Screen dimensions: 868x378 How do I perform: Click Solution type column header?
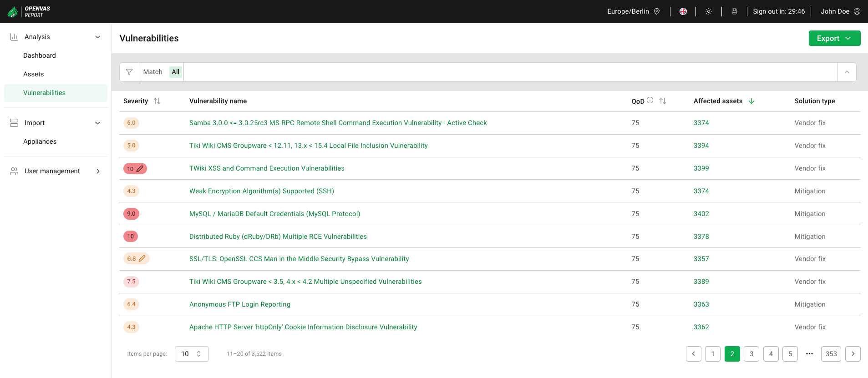815,101
